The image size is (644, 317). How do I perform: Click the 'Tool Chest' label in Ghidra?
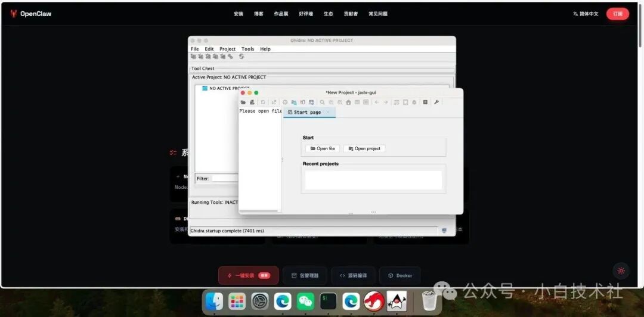pos(203,69)
